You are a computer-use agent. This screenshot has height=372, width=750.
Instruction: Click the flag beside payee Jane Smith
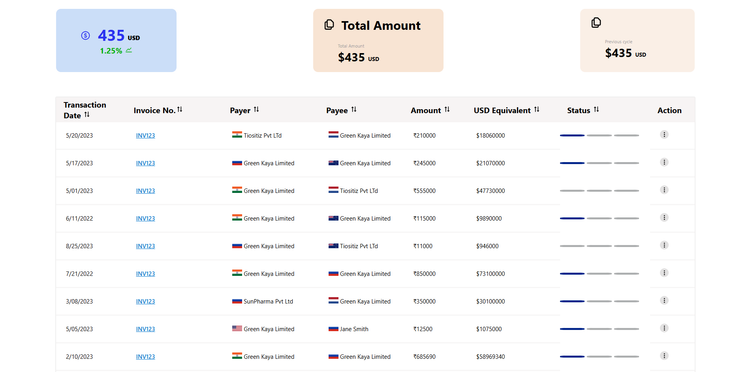tap(333, 328)
